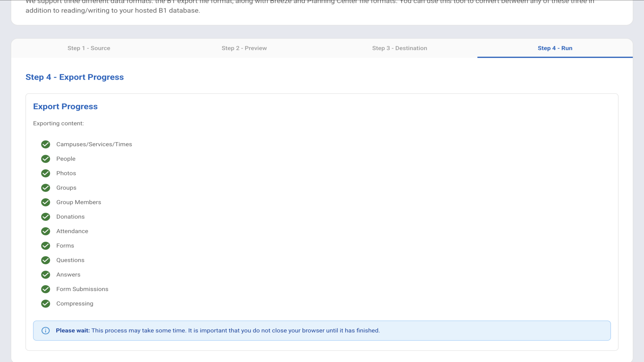Click the info icon in Please wait banner
The image size is (644, 362).
pos(46,331)
